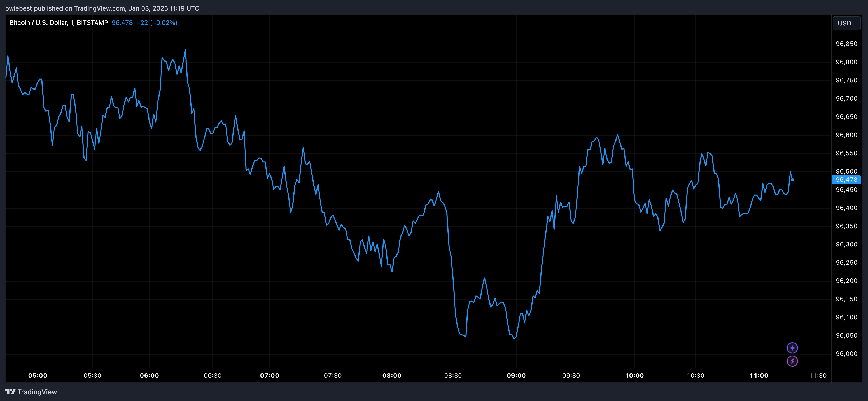This screenshot has height=401, width=868.
Task: Click the 96,100 price axis label
Action: [x=846, y=317]
